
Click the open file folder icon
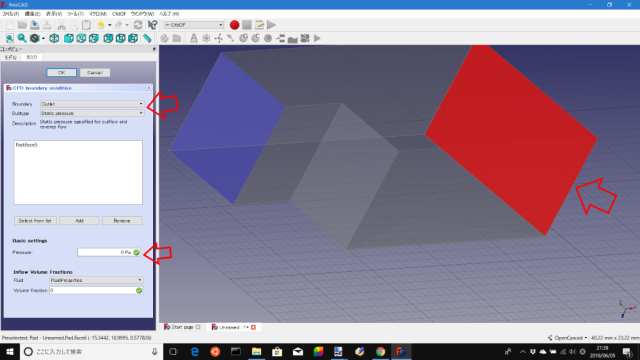click(22, 25)
